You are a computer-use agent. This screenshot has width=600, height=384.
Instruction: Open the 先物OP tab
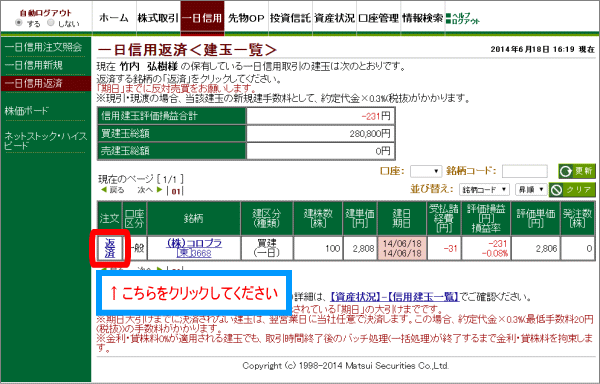tap(246, 18)
